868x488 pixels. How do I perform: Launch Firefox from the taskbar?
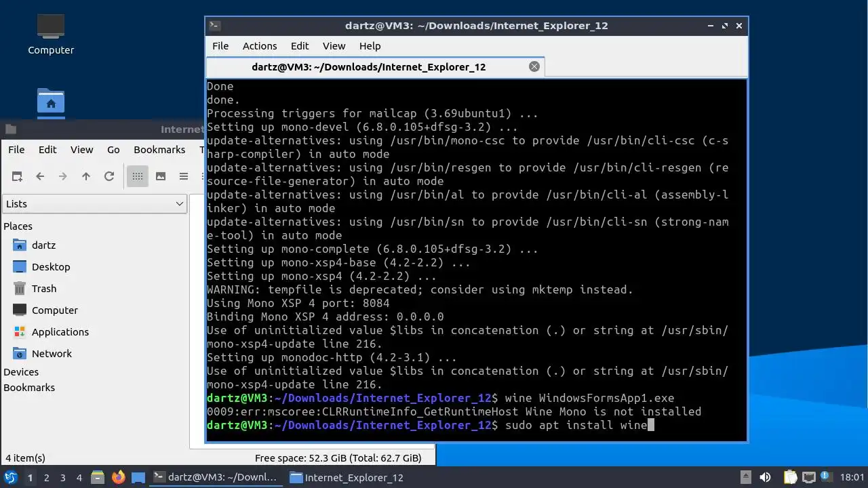coord(118,477)
